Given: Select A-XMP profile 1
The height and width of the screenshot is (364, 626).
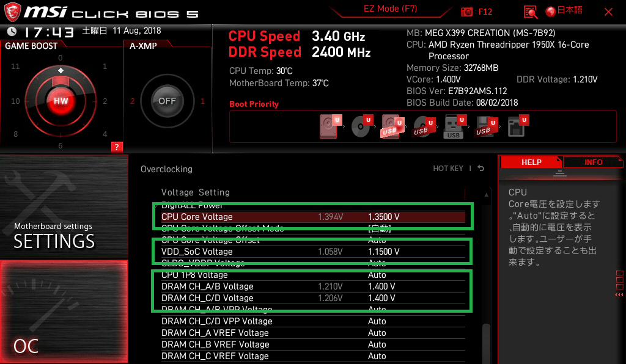Looking at the screenshot, I should [x=202, y=101].
